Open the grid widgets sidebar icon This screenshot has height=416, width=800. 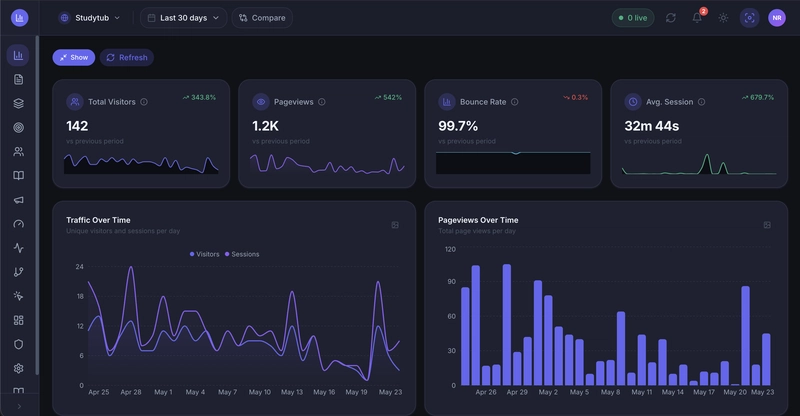click(x=18, y=320)
